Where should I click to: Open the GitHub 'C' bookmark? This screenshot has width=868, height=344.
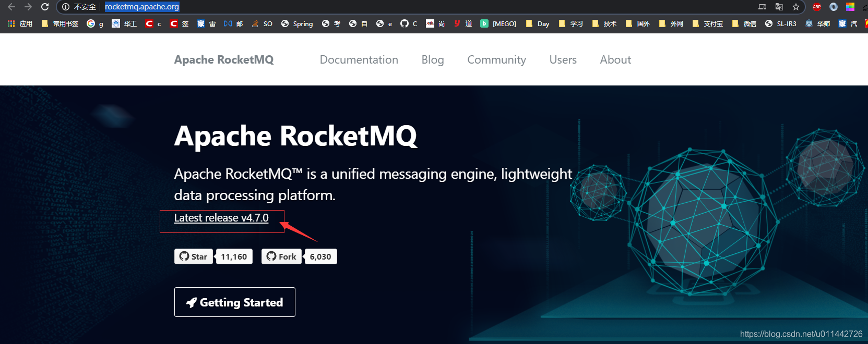(x=409, y=23)
